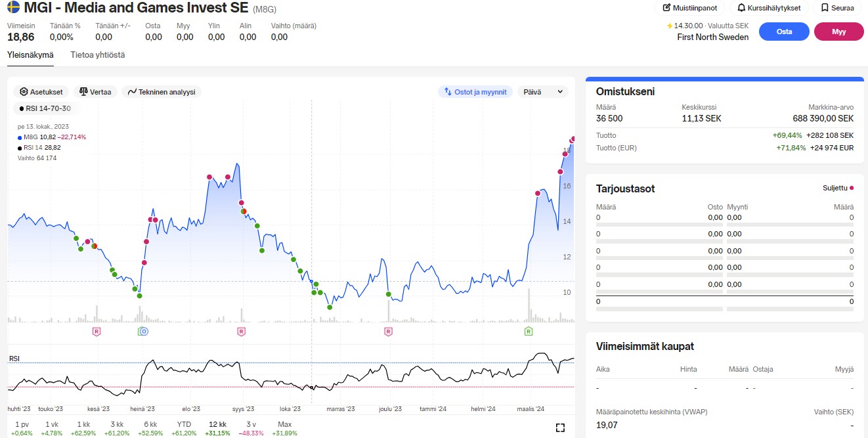Click the last price 18,86

click(x=21, y=37)
